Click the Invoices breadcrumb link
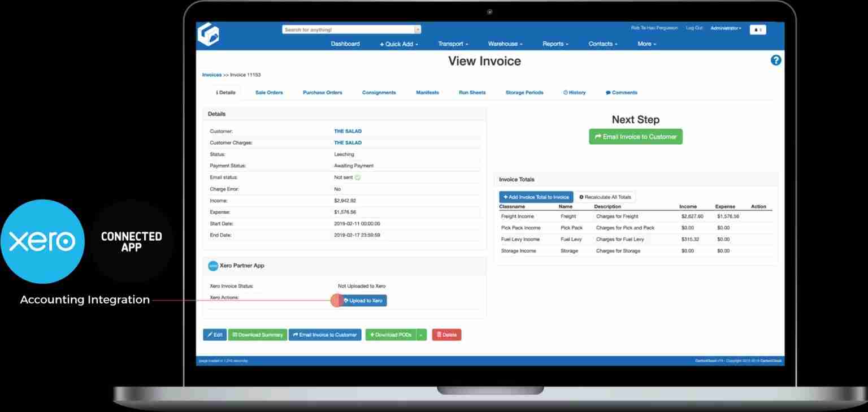Image resolution: width=868 pixels, height=412 pixels. click(212, 75)
